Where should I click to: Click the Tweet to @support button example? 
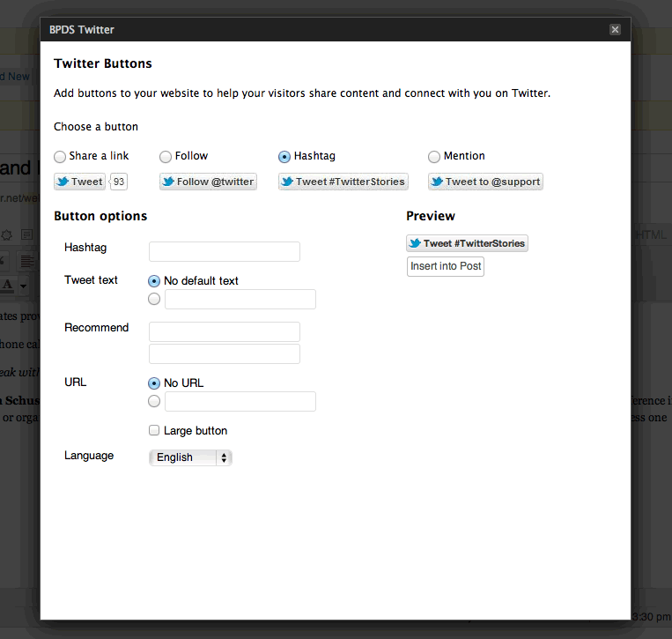point(485,182)
